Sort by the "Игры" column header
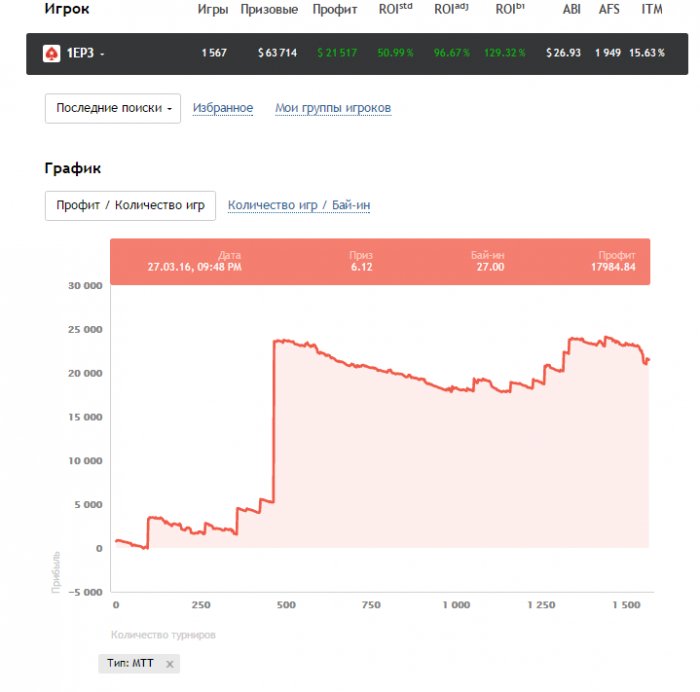The width and height of the screenshot is (700, 692). pyautogui.click(x=212, y=9)
